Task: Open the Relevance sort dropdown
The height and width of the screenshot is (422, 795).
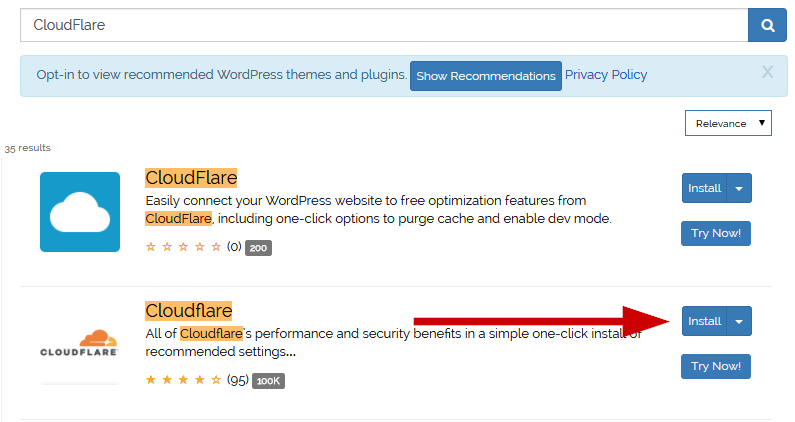Action: [x=728, y=123]
